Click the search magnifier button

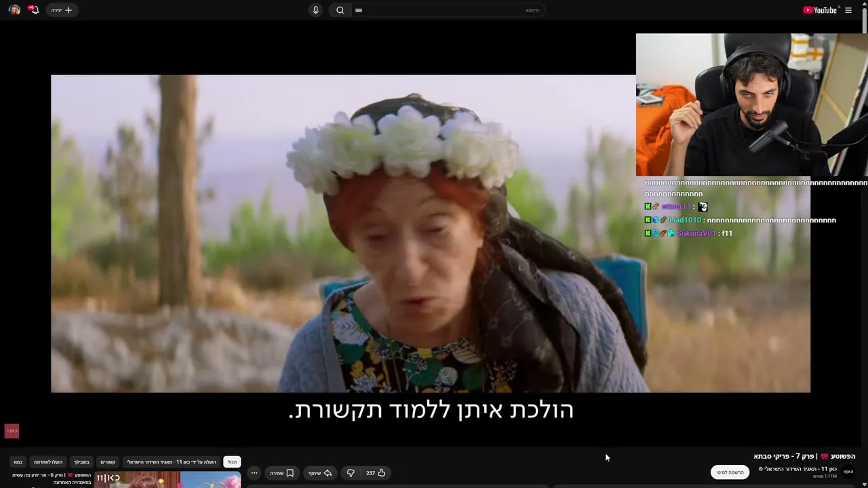pyautogui.click(x=340, y=10)
